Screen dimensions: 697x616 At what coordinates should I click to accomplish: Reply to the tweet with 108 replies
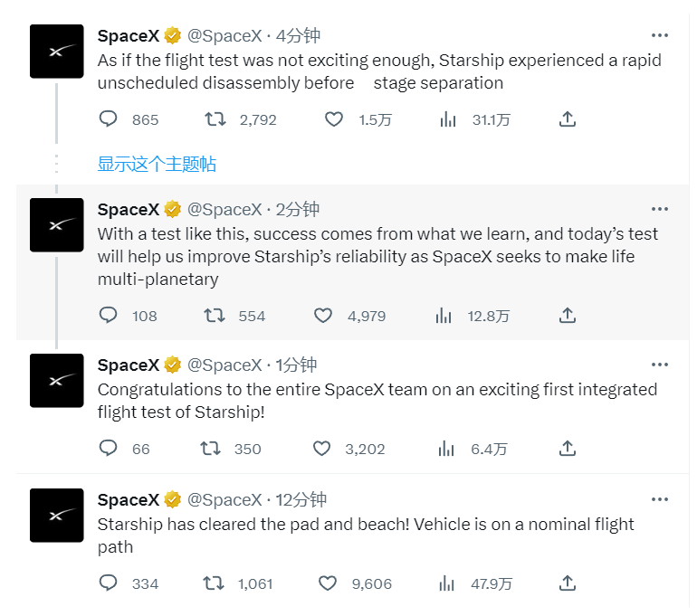pyautogui.click(x=109, y=316)
